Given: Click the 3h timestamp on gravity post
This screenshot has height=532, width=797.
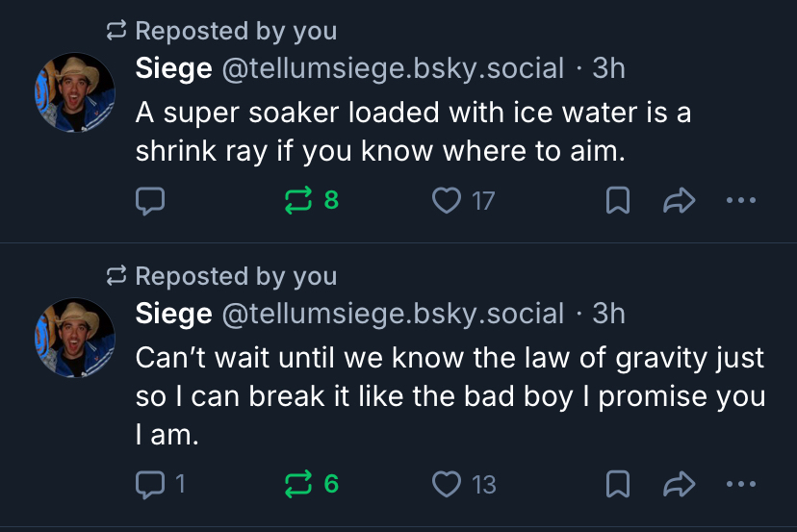Looking at the screenshot, I should (608, 314).
